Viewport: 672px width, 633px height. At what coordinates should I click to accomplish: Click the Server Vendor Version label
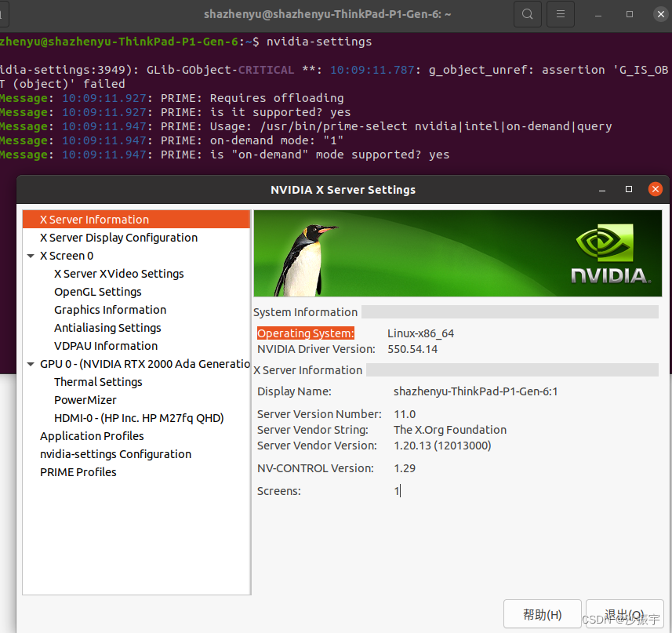(317, 446)
